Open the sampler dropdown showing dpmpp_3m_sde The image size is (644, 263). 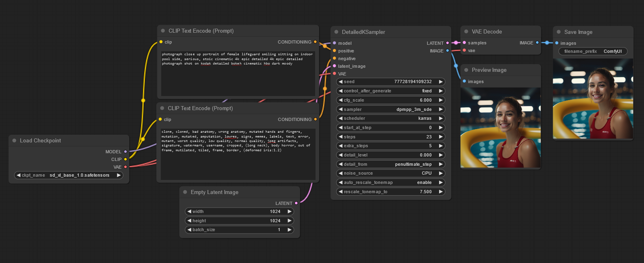(390, 109)
